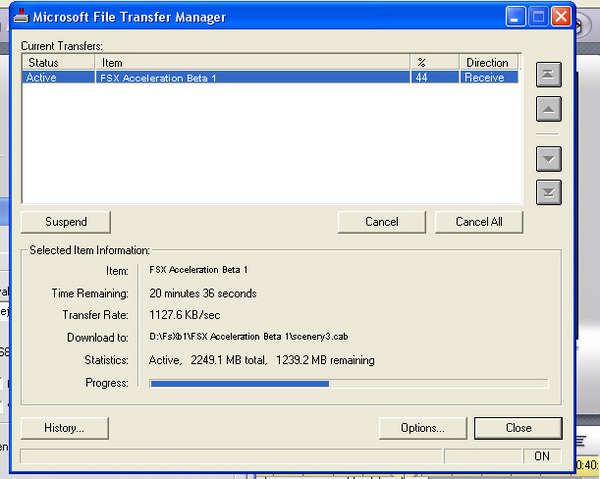The height and width of the screenshot is (479, 600).
Task: Move selected transfer up one position
Action: [548, 109]
